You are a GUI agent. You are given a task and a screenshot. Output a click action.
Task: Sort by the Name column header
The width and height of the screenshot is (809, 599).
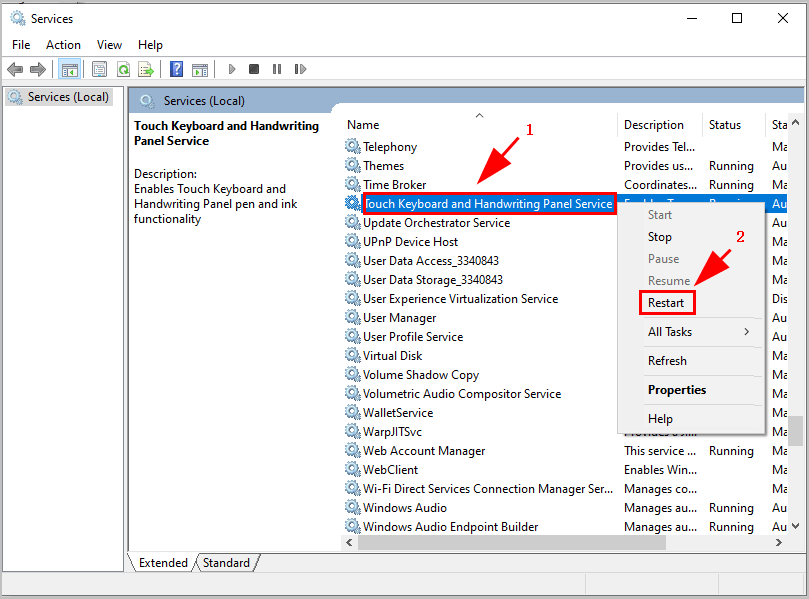[x=480, y=125]
